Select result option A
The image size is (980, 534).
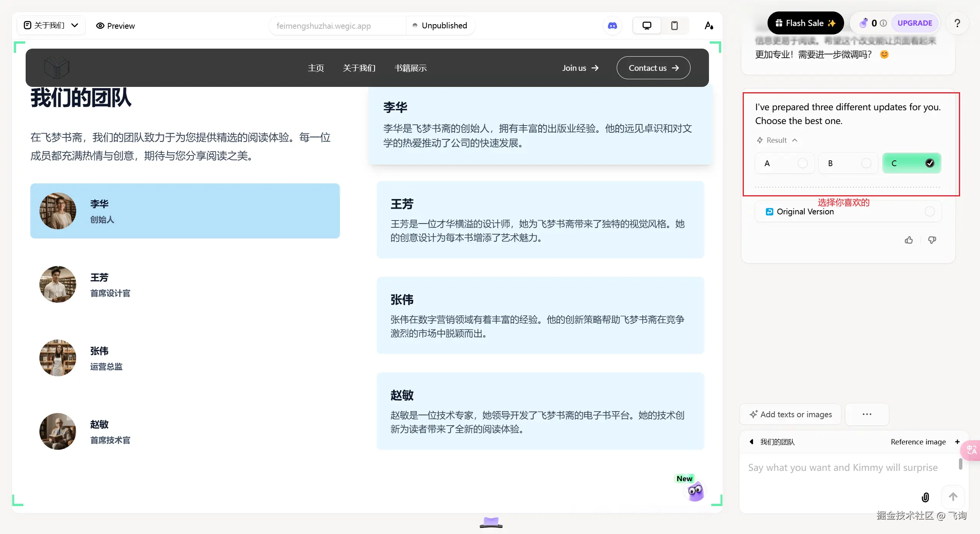click(784, 163)
